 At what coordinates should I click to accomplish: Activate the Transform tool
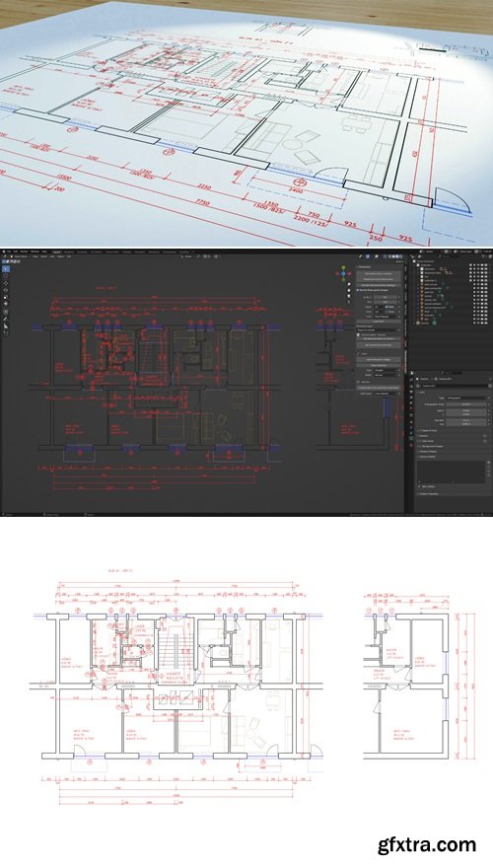[x=6, y=304]
